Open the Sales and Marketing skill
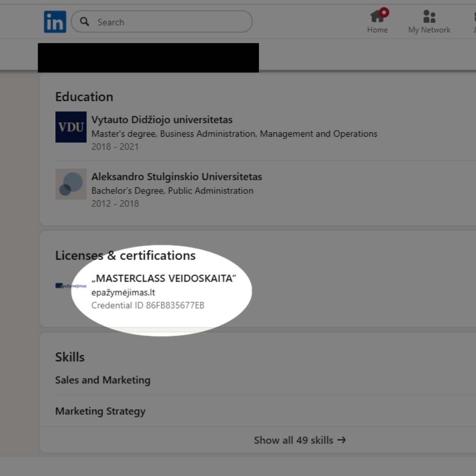 (x=103, y=380)
